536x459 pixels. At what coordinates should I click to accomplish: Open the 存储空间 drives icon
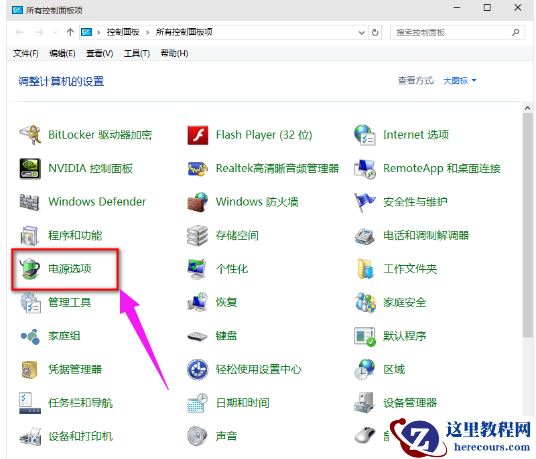click(198, 235)
